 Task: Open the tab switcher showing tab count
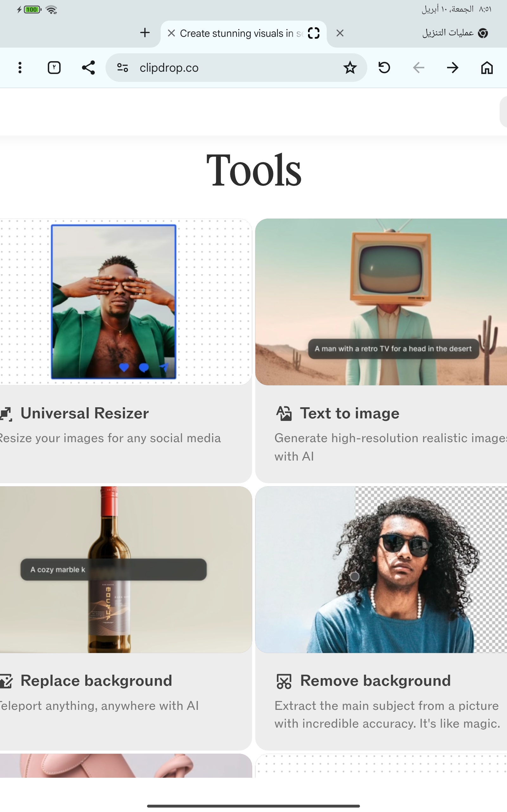click(54, 68)
